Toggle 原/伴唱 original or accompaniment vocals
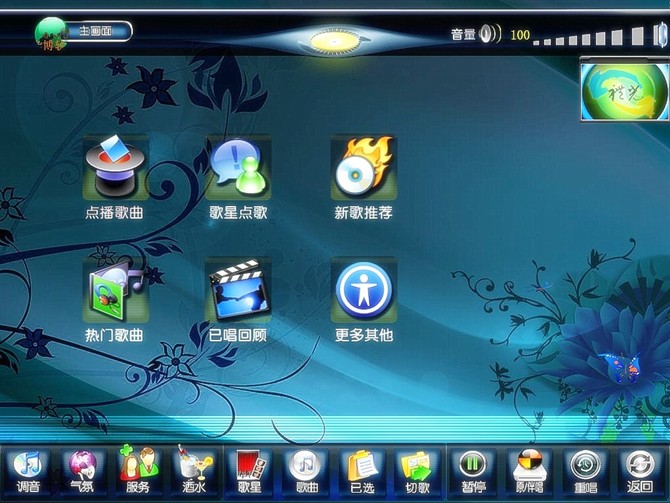 tap(529, 470)
